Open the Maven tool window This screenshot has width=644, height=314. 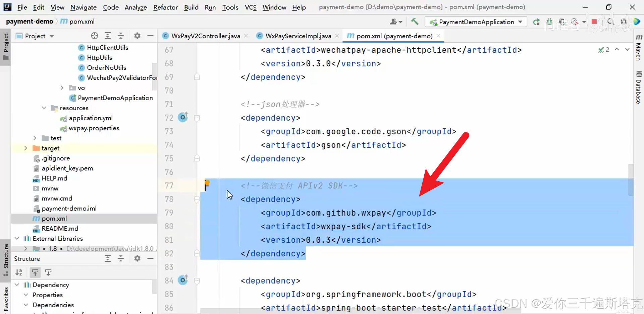(639, 48)
